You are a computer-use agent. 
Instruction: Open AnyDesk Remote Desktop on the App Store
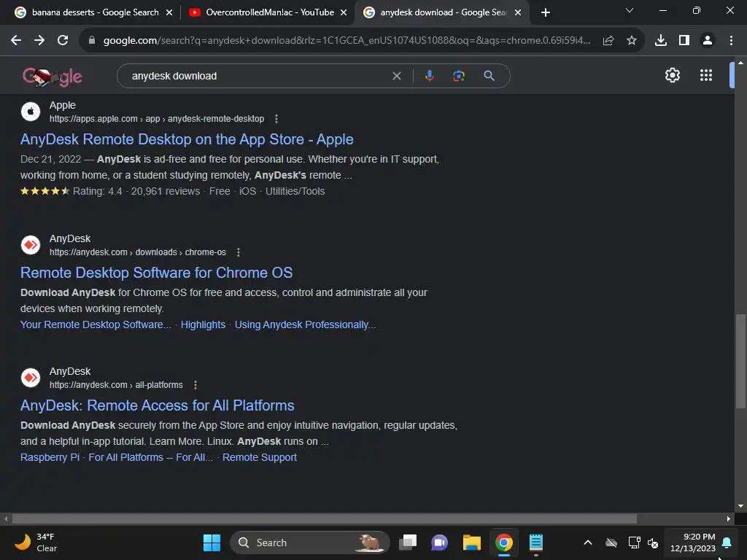coord(187,139)
